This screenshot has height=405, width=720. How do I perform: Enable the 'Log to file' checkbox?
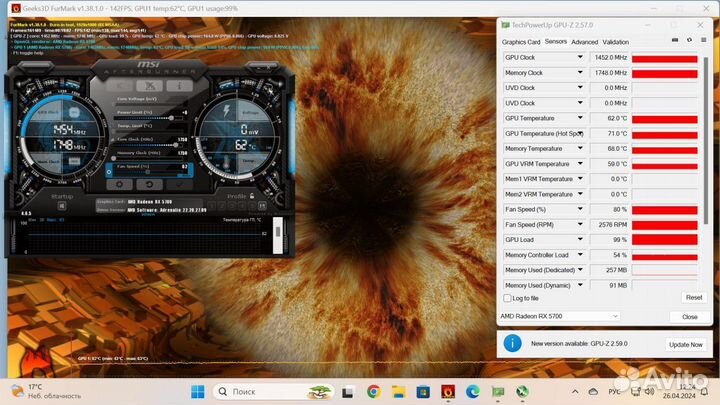click(x=507, y=298)
